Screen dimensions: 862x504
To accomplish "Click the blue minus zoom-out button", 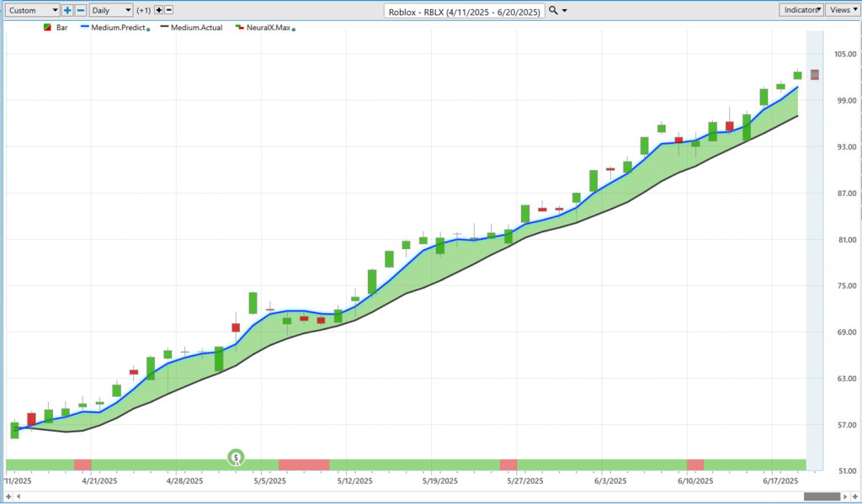I will [x=81, y=10].
